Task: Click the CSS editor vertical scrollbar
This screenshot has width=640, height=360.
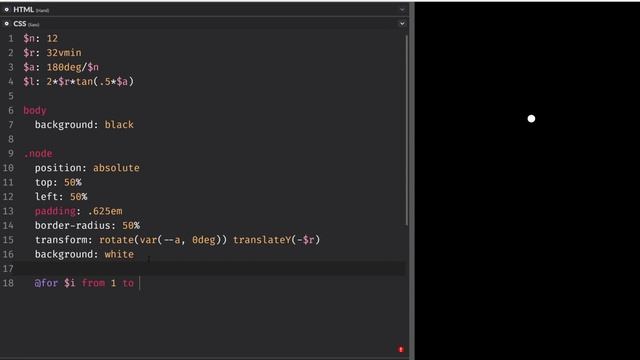Action: point(407,130)
